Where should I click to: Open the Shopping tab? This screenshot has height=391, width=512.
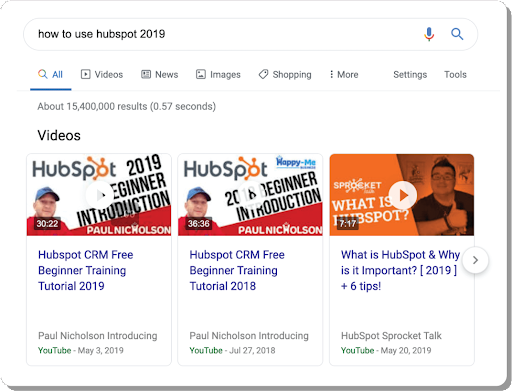[x=285, y=74]
